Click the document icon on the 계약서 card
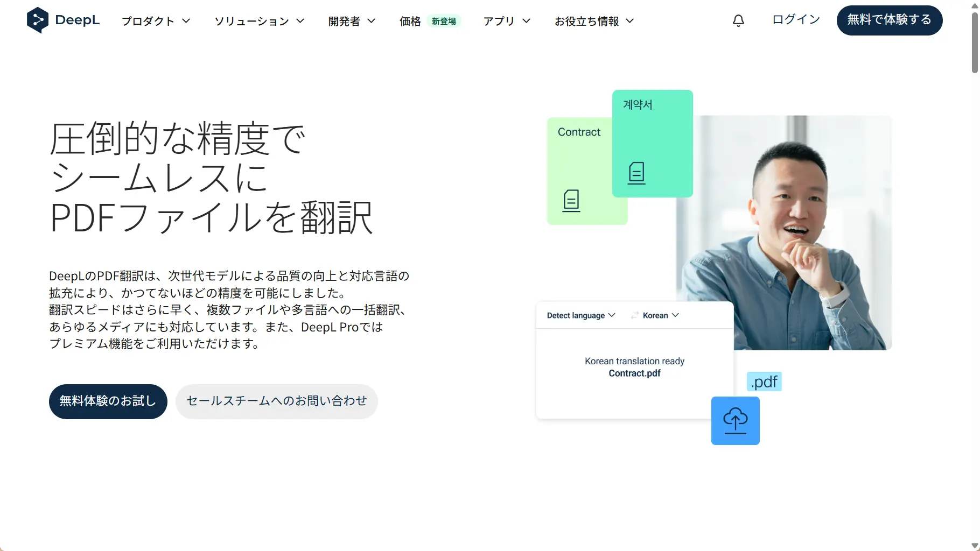This screenshot has width=980, height=551. click(x=636, y=173)
